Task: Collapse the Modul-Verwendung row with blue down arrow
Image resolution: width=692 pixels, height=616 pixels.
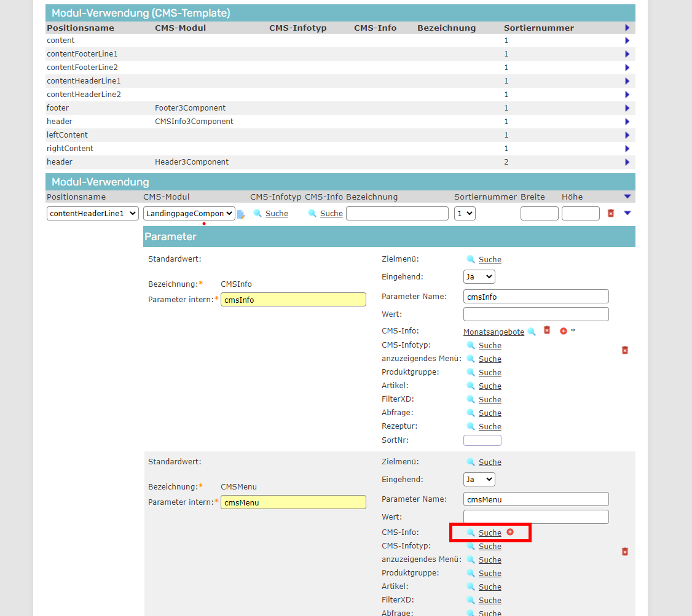Action: coord(627,213)
